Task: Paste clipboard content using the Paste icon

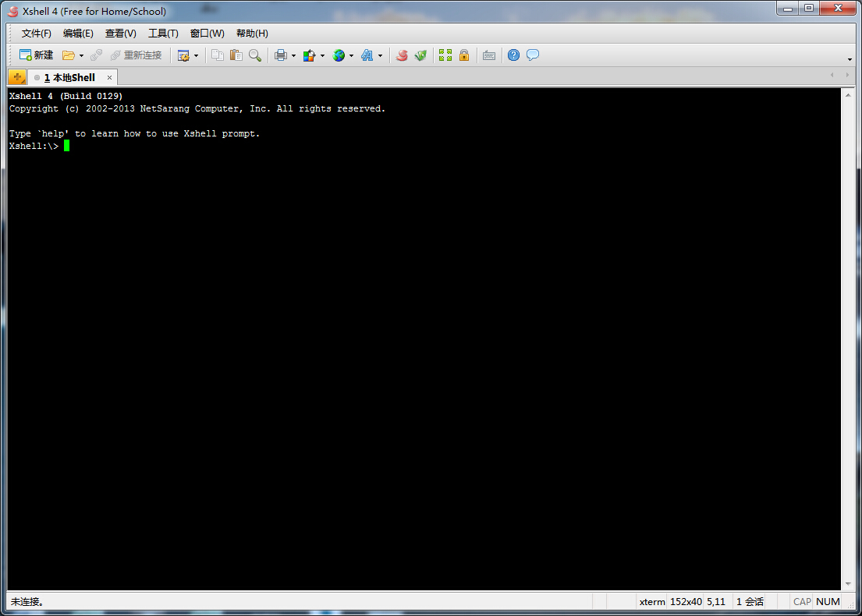Action: tap(236, 55)
